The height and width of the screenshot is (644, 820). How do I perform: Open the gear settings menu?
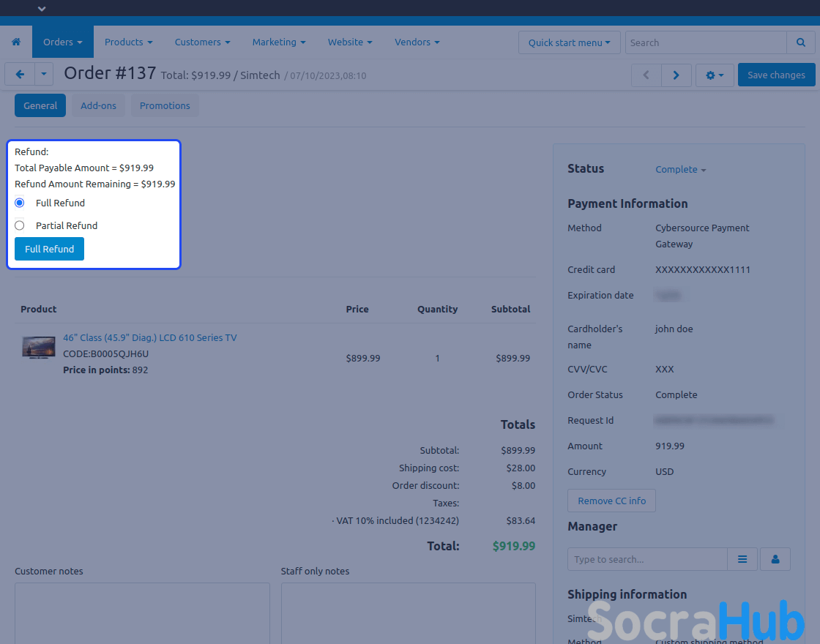click(714, 75)
